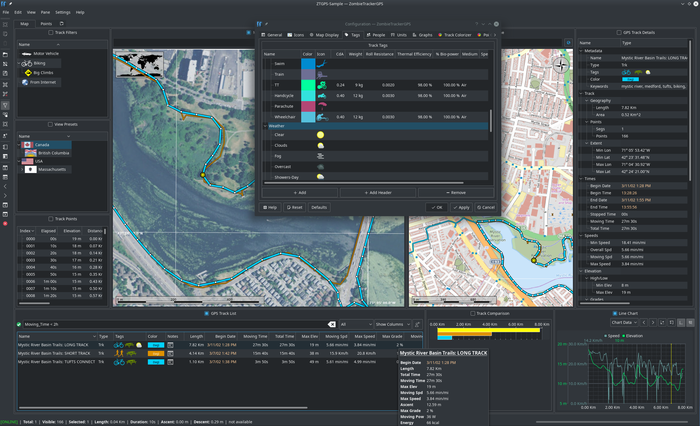
Task: Open the Tags tab in Configuration
Action: point(353,34)
